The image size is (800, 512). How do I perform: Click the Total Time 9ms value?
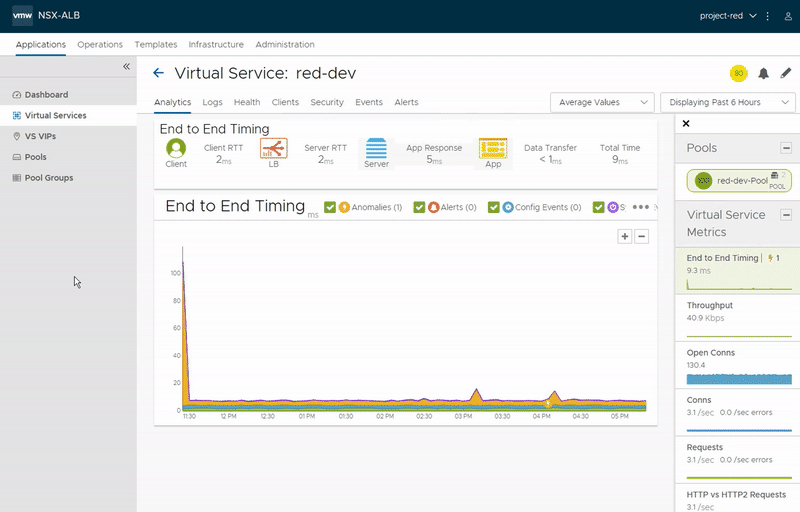(620, 160)
